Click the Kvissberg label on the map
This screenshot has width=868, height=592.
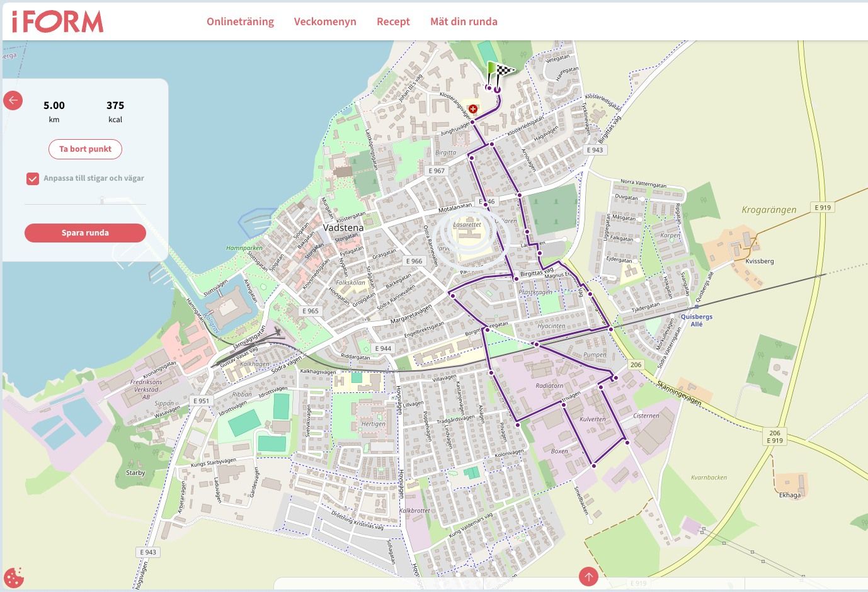coord(759,261)
